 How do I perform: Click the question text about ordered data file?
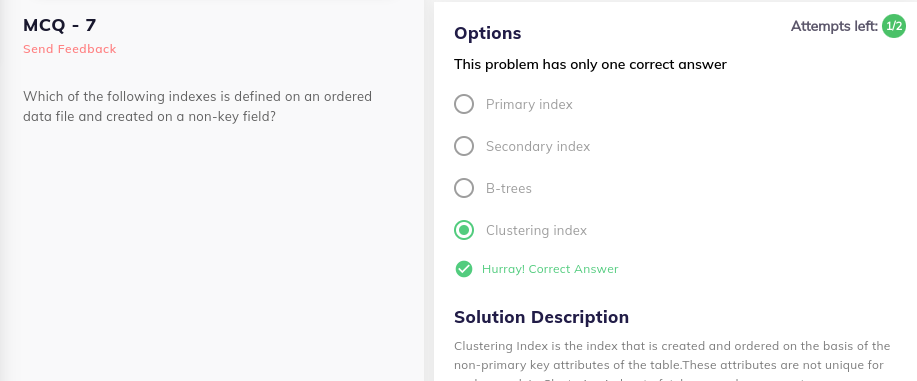tap(198, 107)
